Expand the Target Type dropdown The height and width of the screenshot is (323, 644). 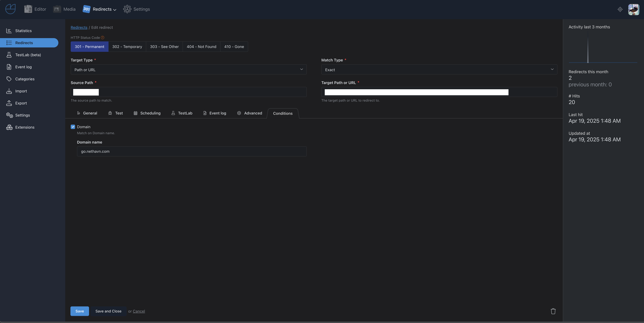pos(189,70)
